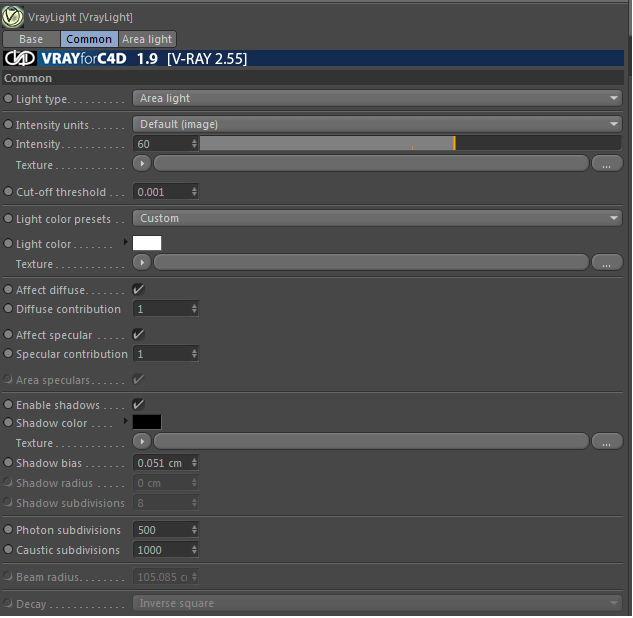Open Light color texture arrow button
The width and height of the screenshot is (633, 618).
pyautogui.click(x=142, y=262)
